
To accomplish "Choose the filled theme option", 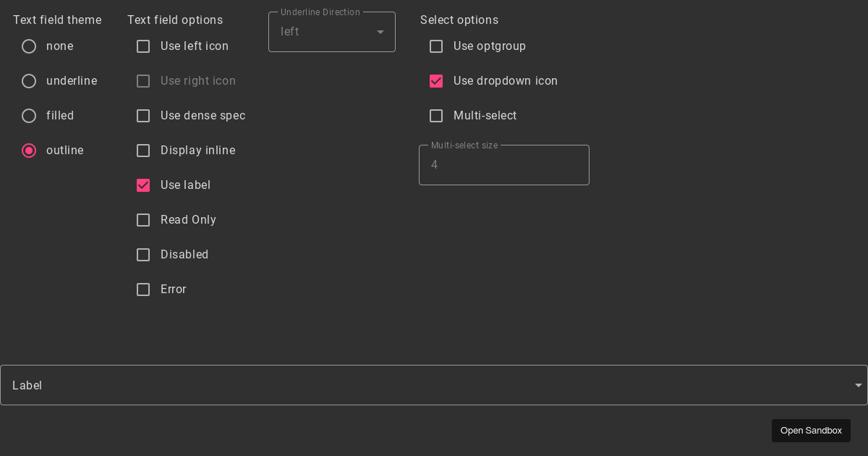I will 29,116.
